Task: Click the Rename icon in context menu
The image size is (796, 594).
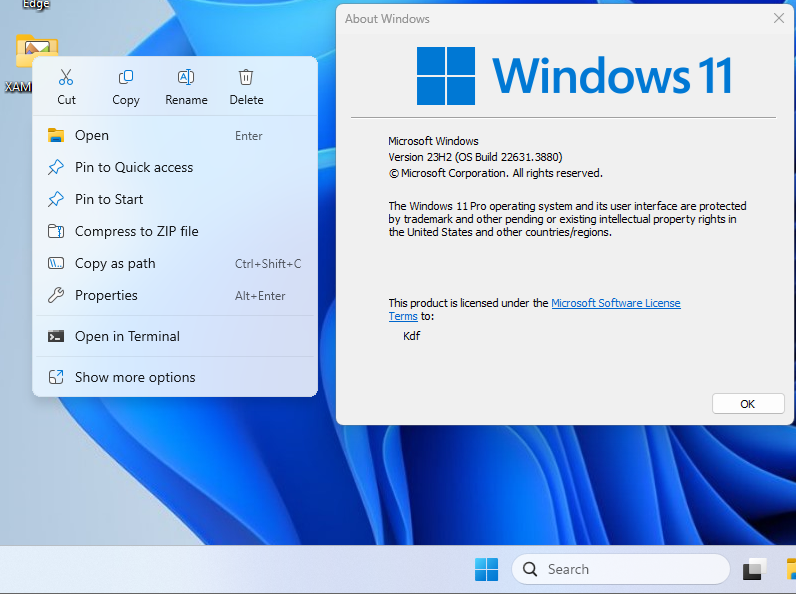Action: 186,77
